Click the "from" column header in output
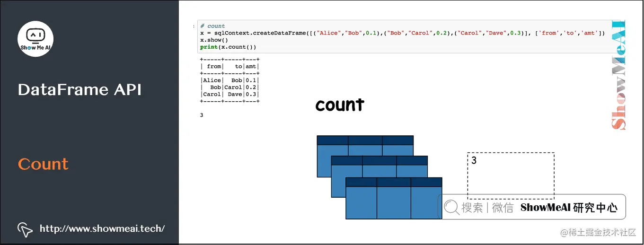 [214, 67]
